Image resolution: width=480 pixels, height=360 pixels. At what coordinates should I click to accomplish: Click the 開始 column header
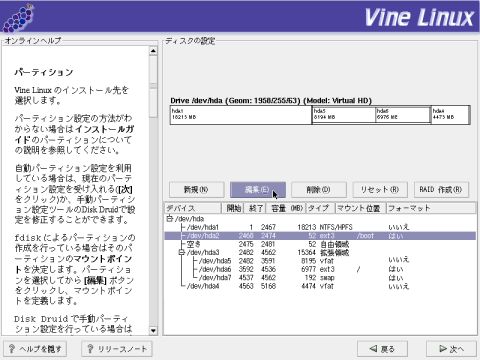pyautogui.click(x=233, y=208)
